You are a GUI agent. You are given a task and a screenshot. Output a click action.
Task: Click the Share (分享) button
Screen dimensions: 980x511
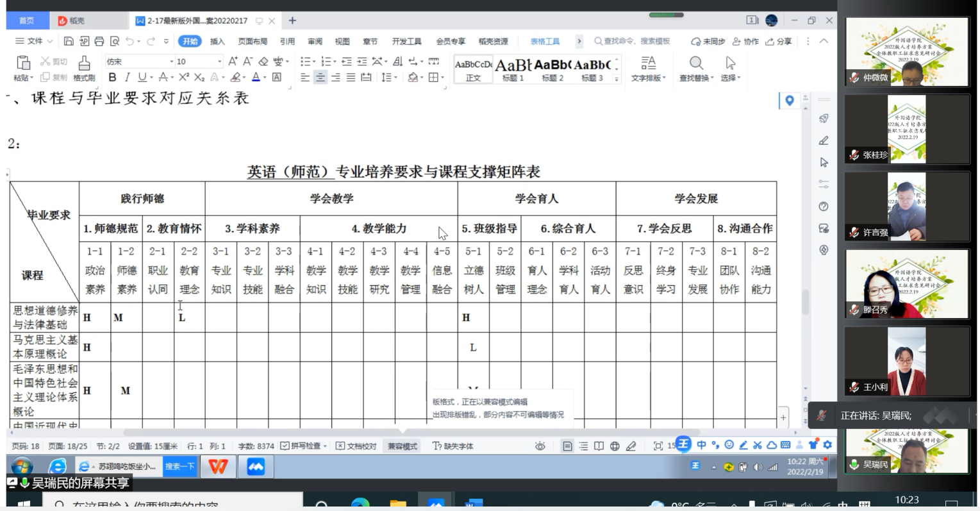779,41
